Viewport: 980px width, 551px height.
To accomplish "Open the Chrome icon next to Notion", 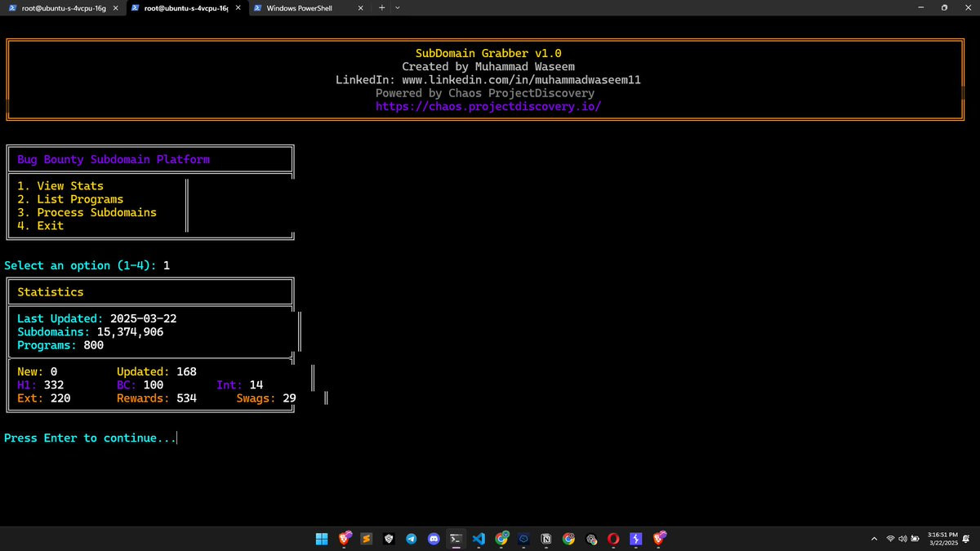I will [568, 539].
